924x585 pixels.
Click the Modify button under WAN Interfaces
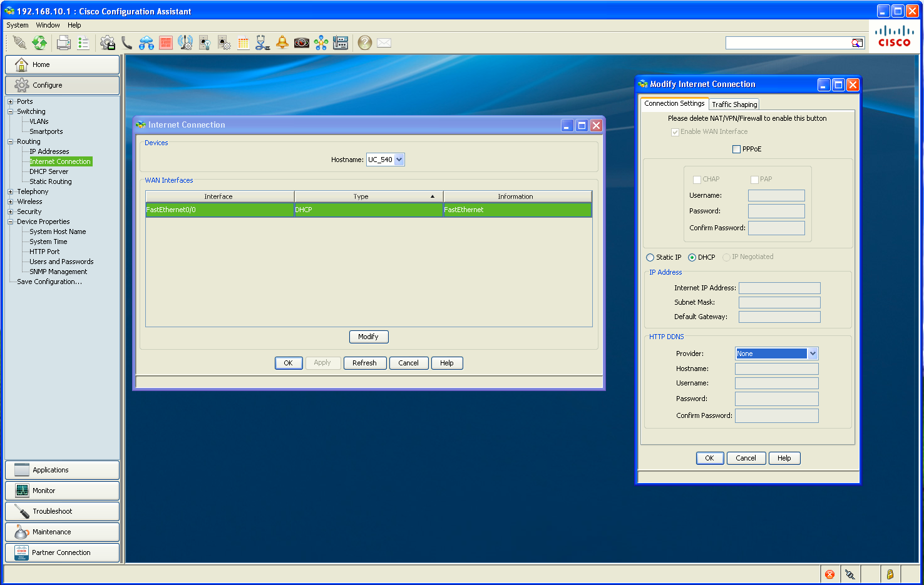369,337
